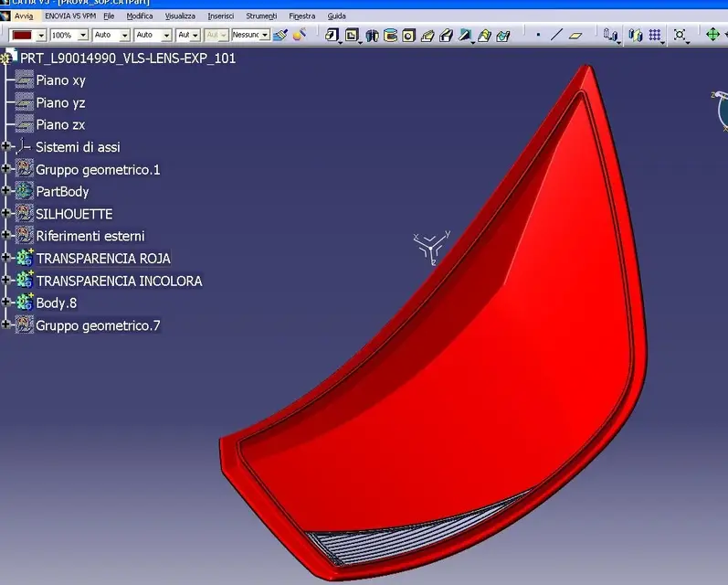Image resolution: width=728 pixels, height=585 pixels.
Task: Select the Pad tool icon
Action: point(332,35)
